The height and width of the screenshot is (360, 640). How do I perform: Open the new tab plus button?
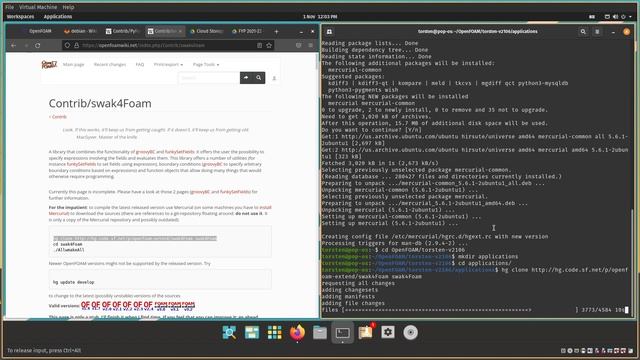pyautogui.click(x=276, y=31)
